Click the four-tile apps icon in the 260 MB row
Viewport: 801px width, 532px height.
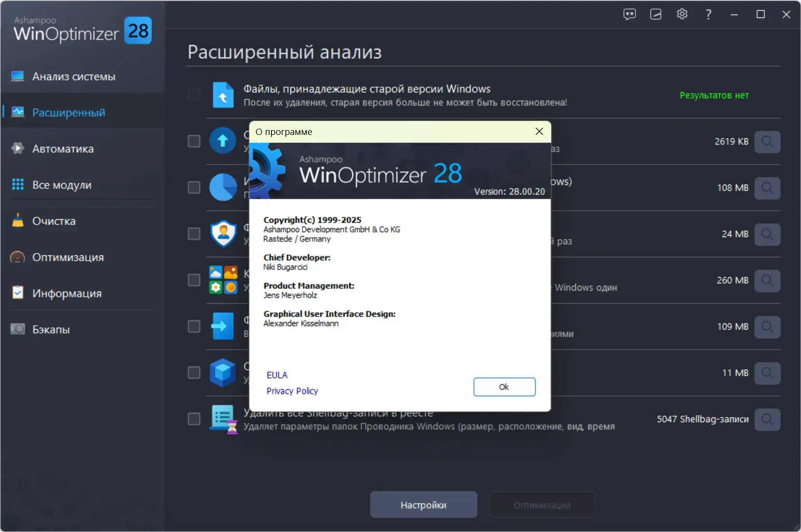pos(223,279)
